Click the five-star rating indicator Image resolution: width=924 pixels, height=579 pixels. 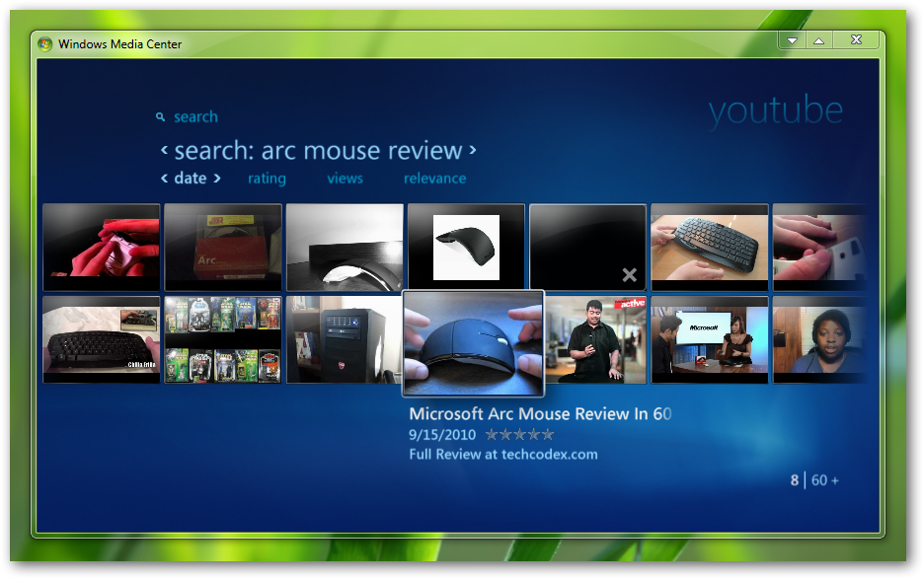pos(519,435)
